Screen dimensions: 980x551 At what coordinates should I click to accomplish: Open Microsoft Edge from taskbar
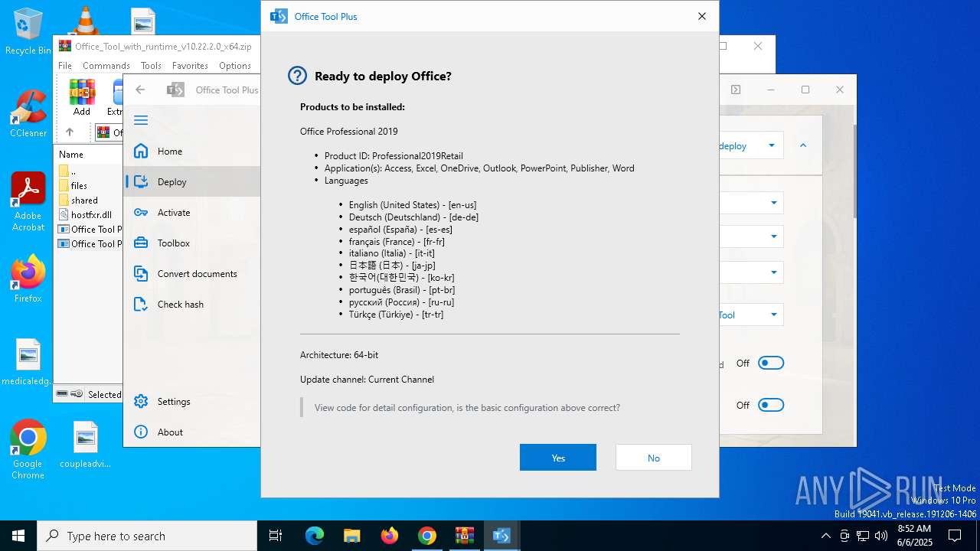click(315, 536)
